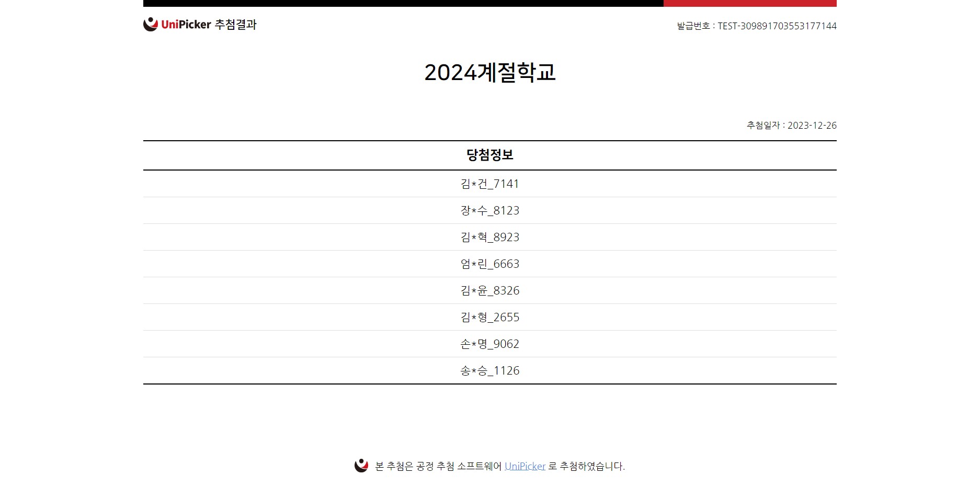Select winner row 송*승_1126
The image size is (980, 486).
coord(489,371)
